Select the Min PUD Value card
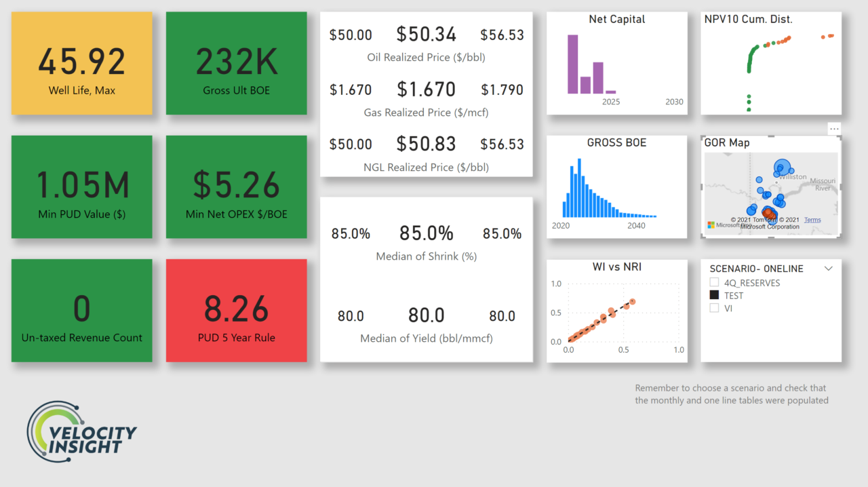The height and width of the screenshot is (487, 868). click(81, 187)
